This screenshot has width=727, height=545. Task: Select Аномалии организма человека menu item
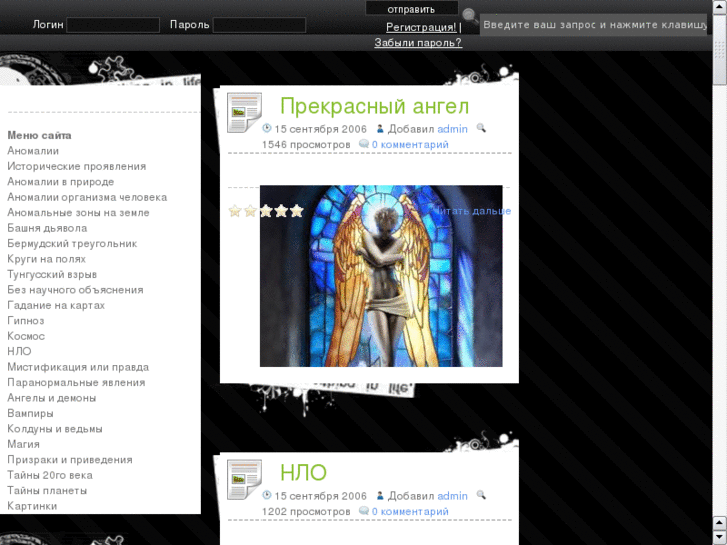click(x=87, y=197)
